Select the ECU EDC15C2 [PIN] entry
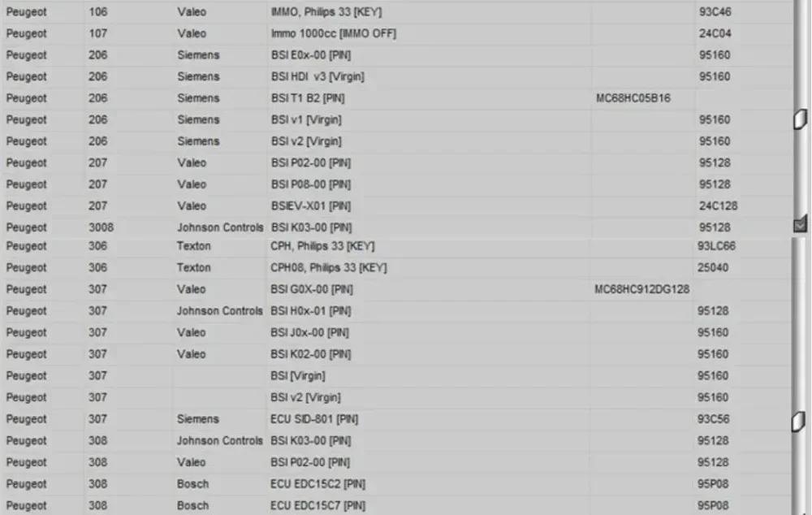This screenshot has width=812, height=515. click(x=317, y=484)
